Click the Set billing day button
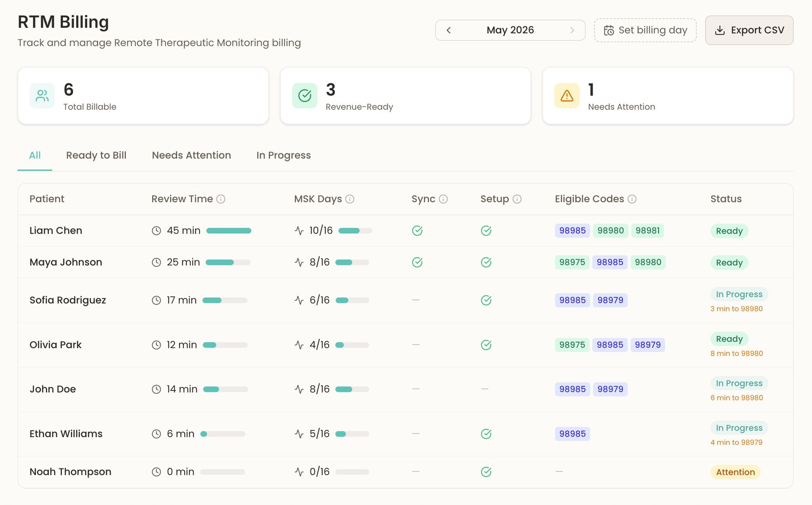The image size is (812, 505). pyautogui.click(x=645, y=30)
